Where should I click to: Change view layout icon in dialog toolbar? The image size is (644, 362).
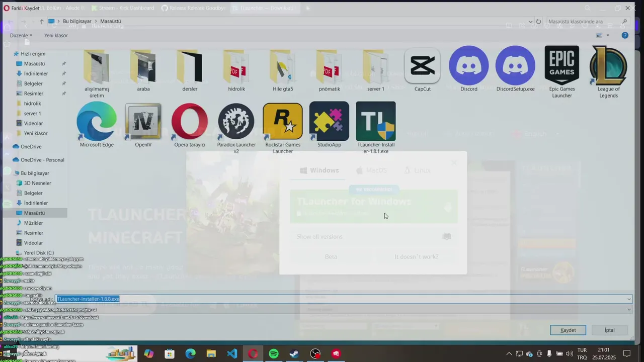tap(599, 35)
